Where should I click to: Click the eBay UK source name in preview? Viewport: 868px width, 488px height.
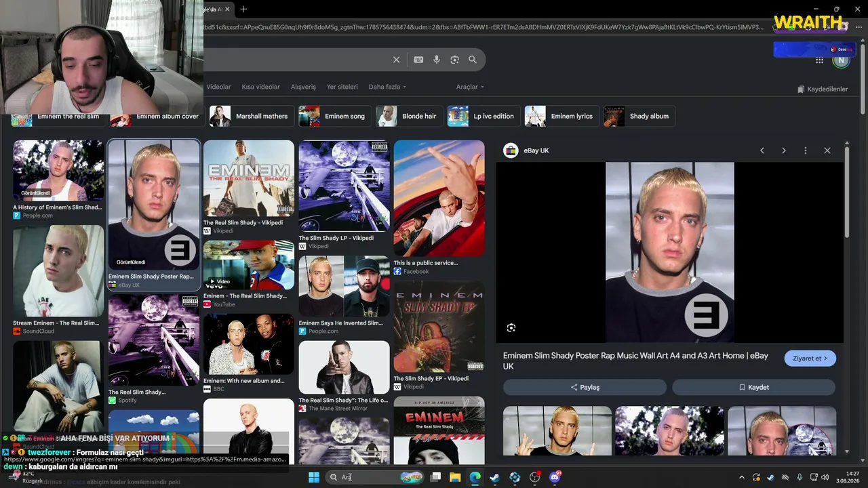coord(536,150)
